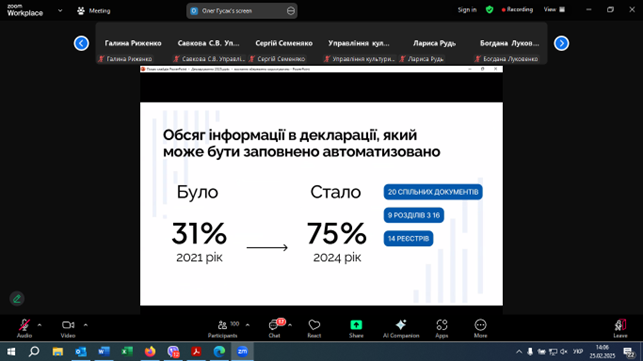
Task: Click the green annotation pencil icon
Action: tap(17, 299)
